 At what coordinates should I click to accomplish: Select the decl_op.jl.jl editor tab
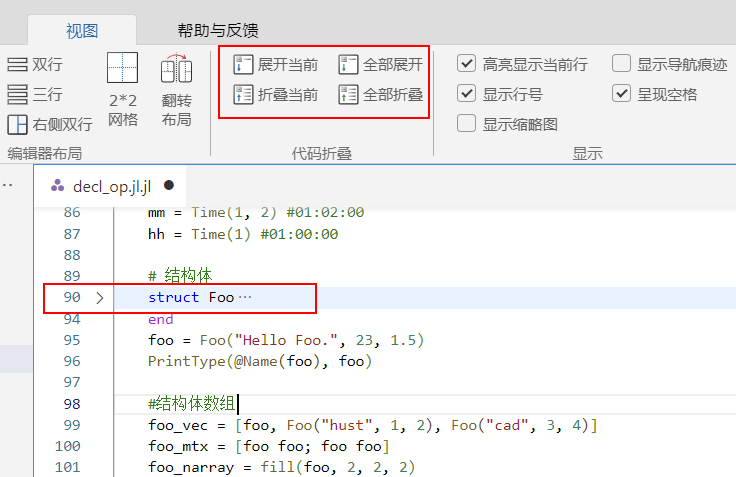coord(111,186)
